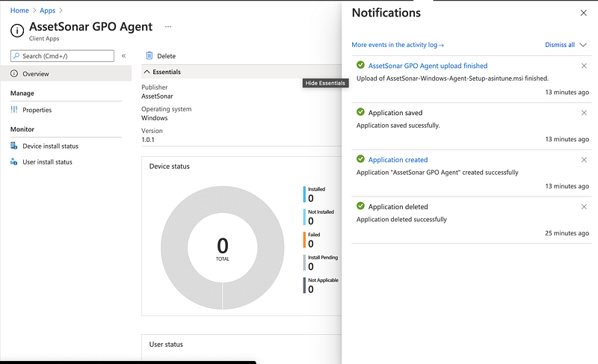Click the Install Pending legend entry
The image size is (598, 364).
click(x=321, y=263)
